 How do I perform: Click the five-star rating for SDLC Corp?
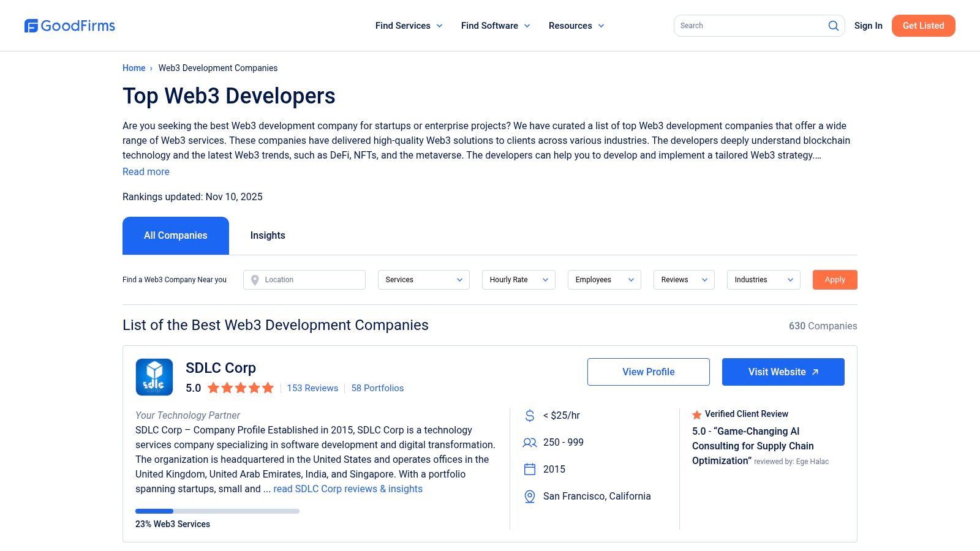coord(241,388)
